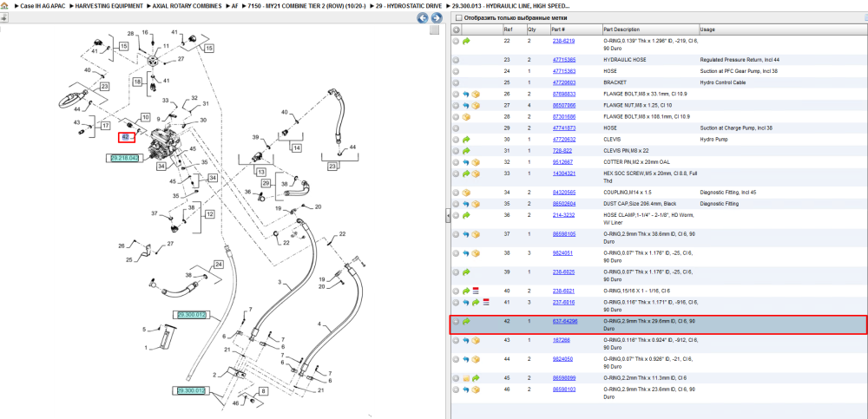Screen dimensions: 868x419
Task: Open part number link 637-64296
Action: 565,321
